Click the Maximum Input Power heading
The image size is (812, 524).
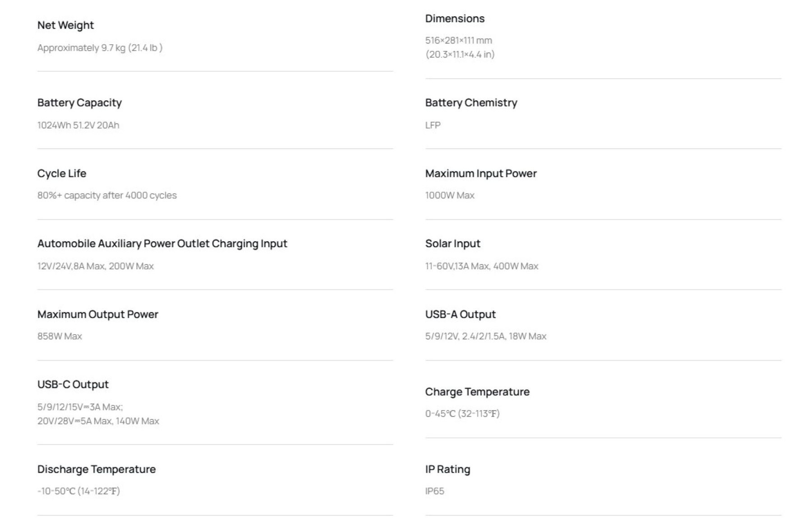[x=481, y=174]
